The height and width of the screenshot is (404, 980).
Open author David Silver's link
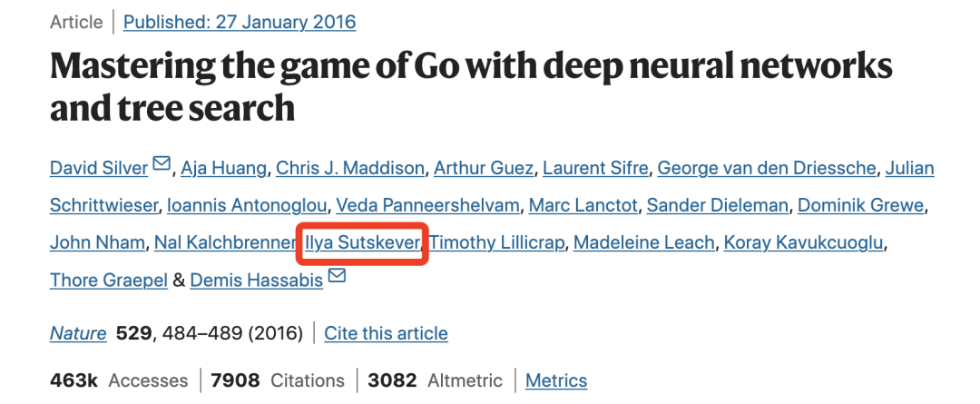tap(99, 168)
